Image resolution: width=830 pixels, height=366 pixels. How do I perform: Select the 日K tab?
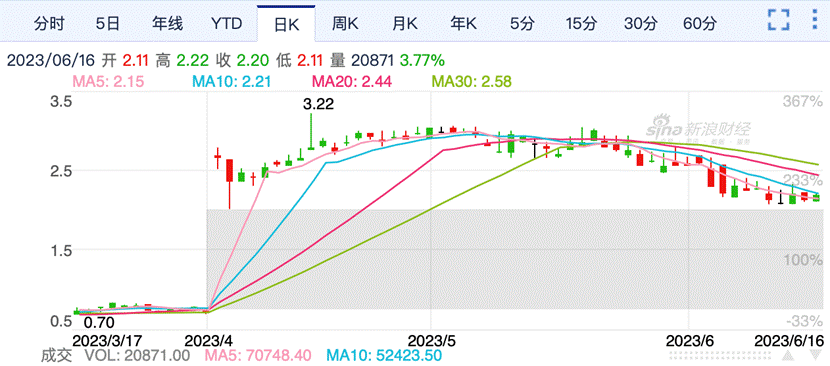[x=286, y=24]
